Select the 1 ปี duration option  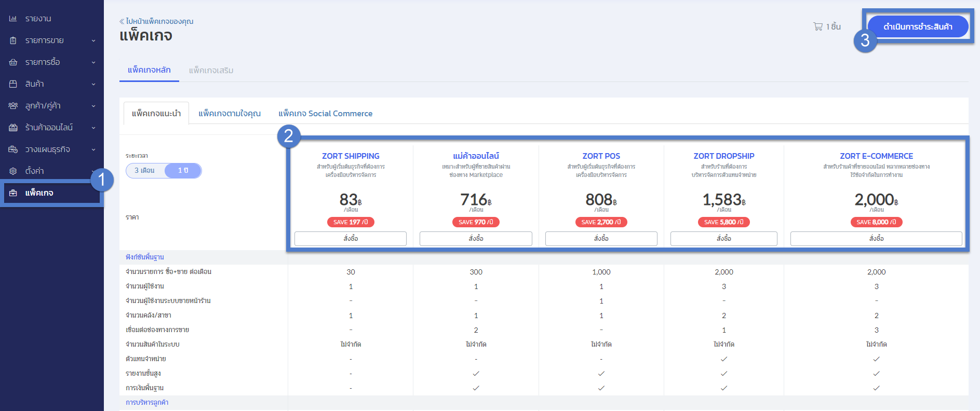[183, 170]
